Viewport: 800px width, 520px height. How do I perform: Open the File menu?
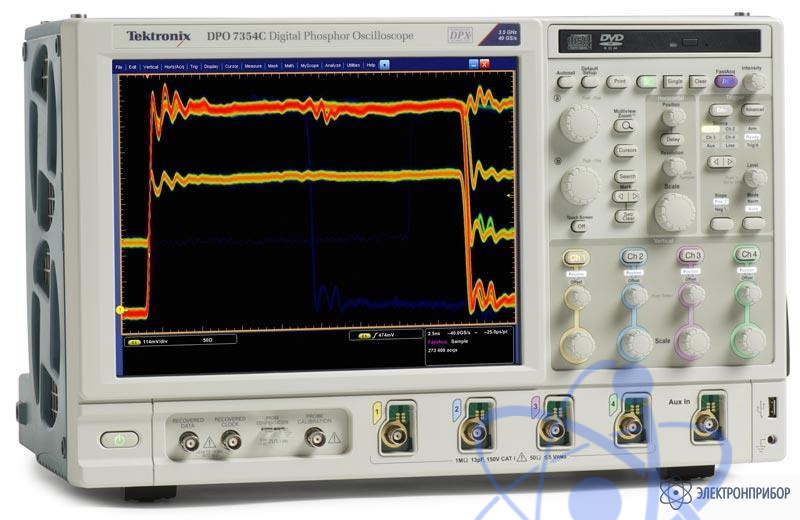click(119, 65)
